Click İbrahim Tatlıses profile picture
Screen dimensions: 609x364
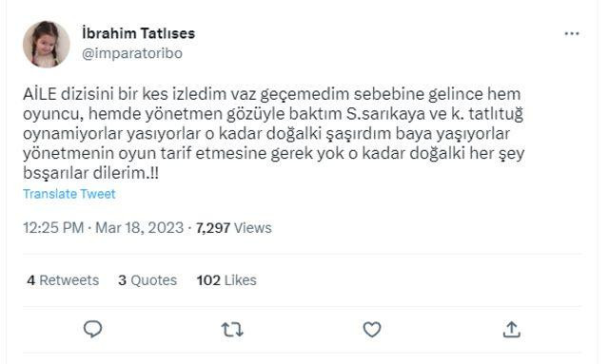point(47,45)
